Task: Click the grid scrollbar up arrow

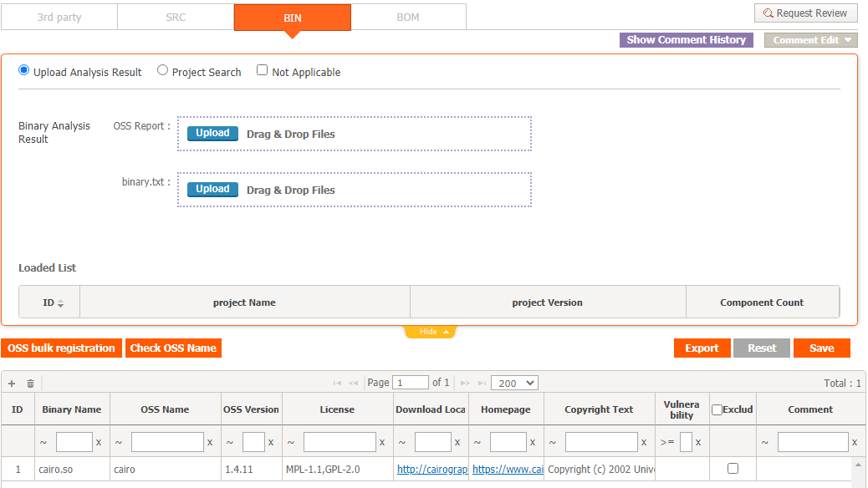Action: click(x=859, y=465)
